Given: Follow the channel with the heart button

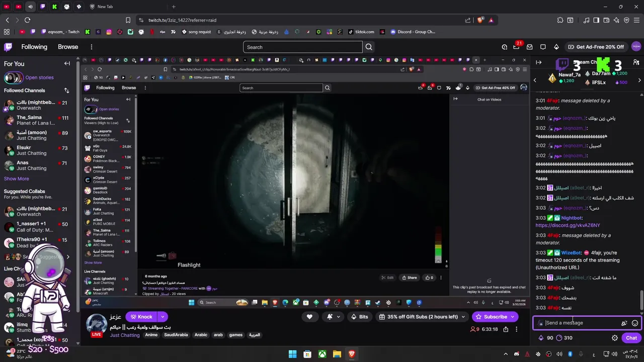Looking at the screenshot, I should pos(309,317).
